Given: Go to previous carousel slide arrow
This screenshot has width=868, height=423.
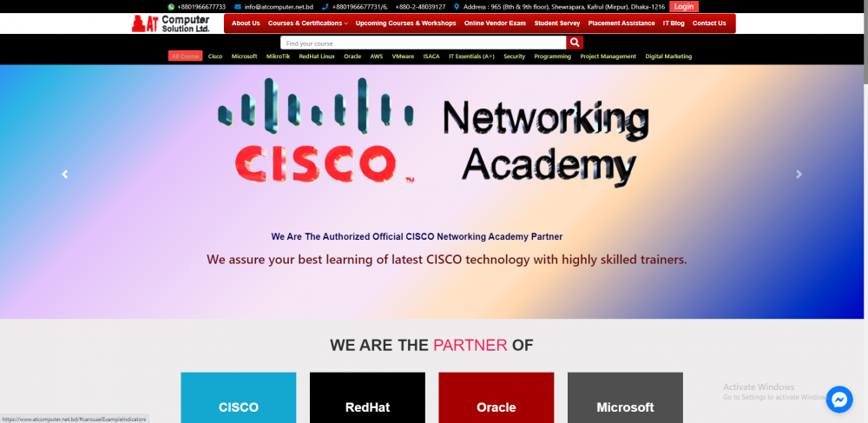Looking at the screenshot, I should click(x=65, y=174).
